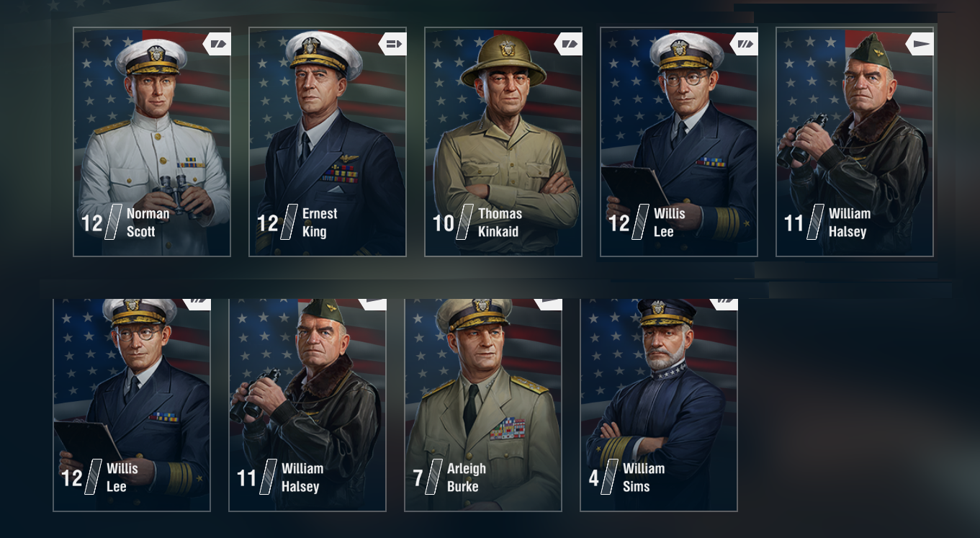This screenshot has width=980, height=538.
Task: Click the ship class icon on Norman Scott's card
Action: (217, 44)
